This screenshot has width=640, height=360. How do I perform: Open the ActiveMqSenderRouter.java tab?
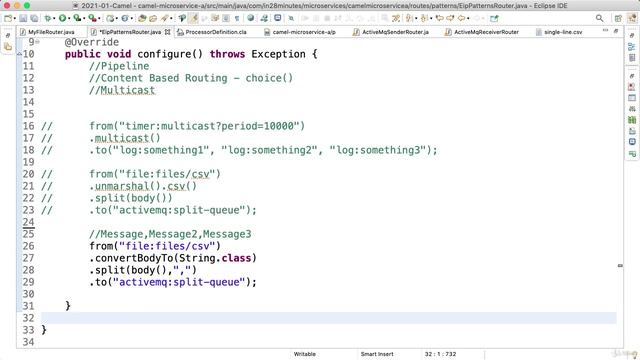click(x=391, y=32)
